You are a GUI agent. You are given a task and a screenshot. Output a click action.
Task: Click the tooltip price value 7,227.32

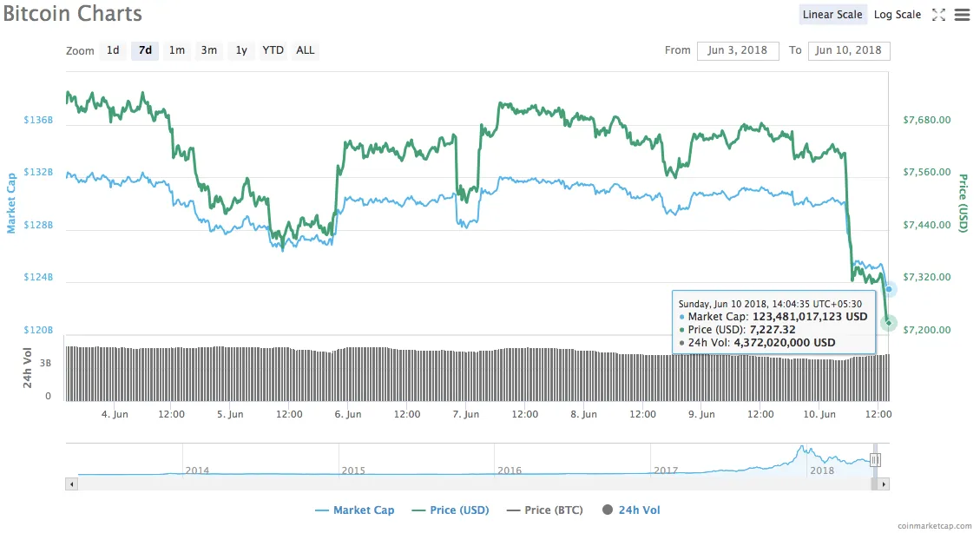click(772, 329)
